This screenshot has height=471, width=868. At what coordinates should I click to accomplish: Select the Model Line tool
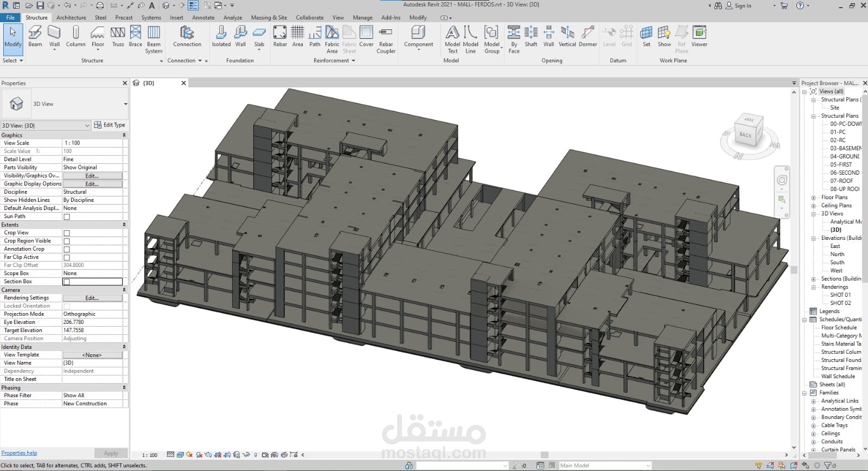[x=470, y=40]
